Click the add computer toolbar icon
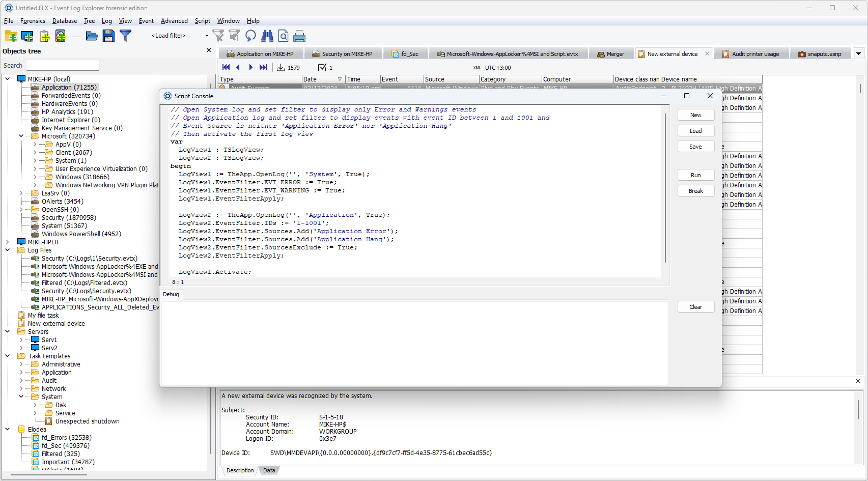This screenshot has height=481, width=868. 27,36
